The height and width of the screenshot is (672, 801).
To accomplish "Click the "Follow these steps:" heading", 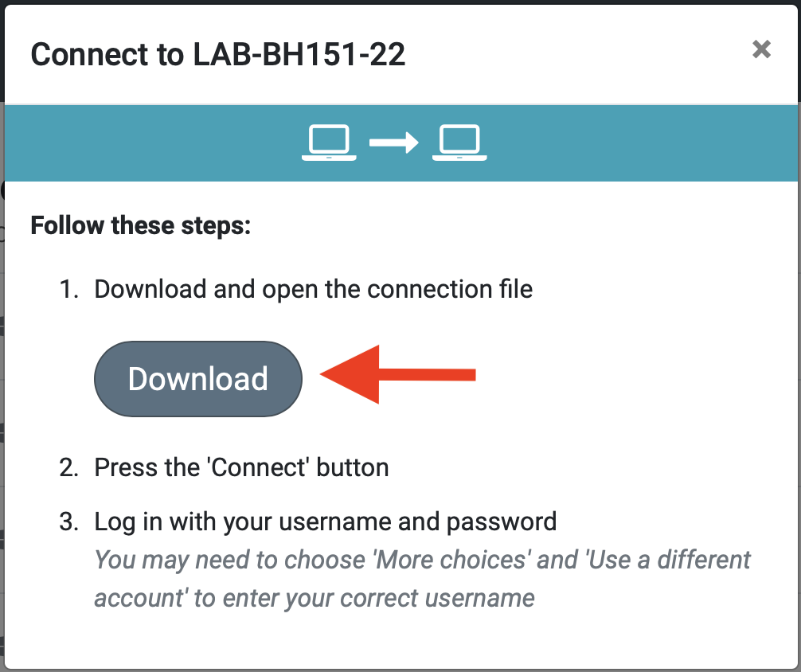I will click(141, 225).
